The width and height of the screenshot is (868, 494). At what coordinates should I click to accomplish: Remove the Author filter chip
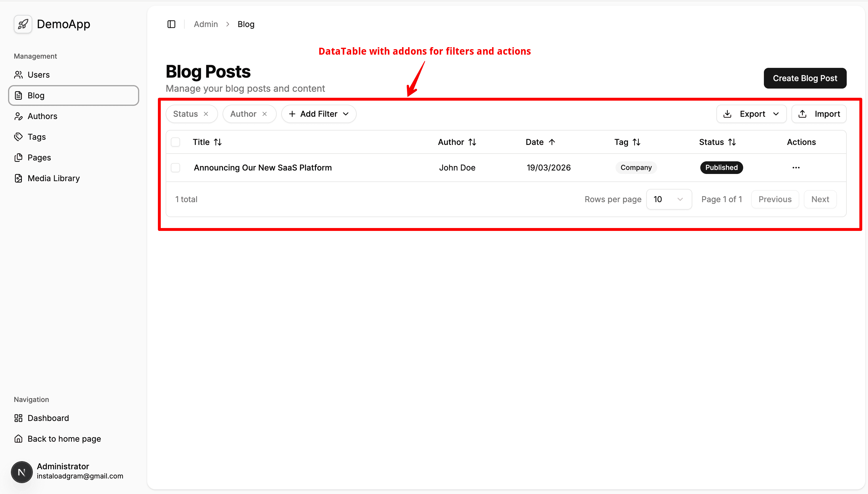pyautogui.click(x=265, y=114)
